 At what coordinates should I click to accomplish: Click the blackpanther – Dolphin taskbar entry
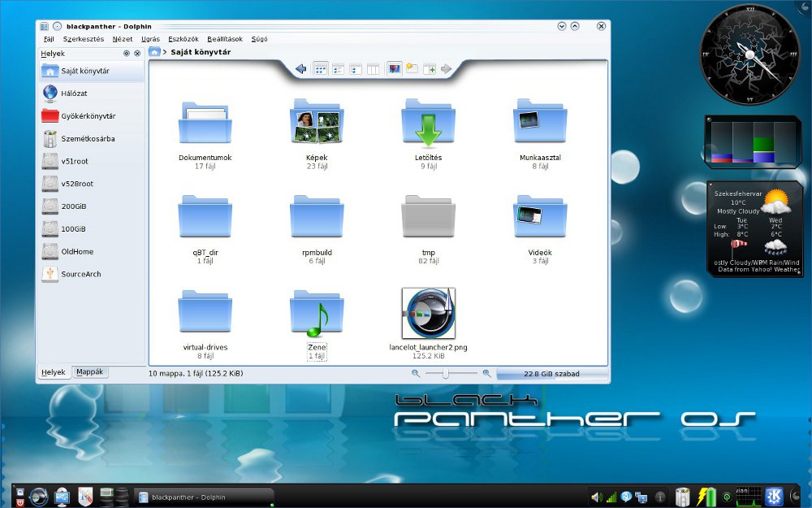click(x=203, y=497)
